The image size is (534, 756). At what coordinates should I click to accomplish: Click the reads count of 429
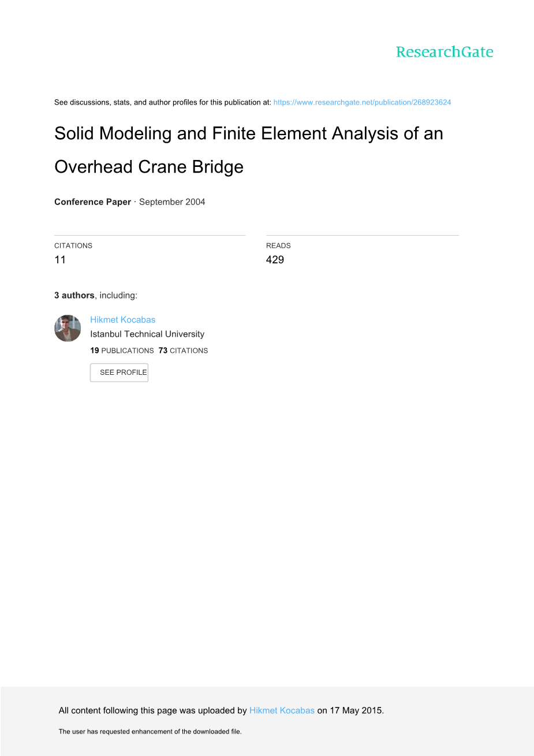[275, 259]
